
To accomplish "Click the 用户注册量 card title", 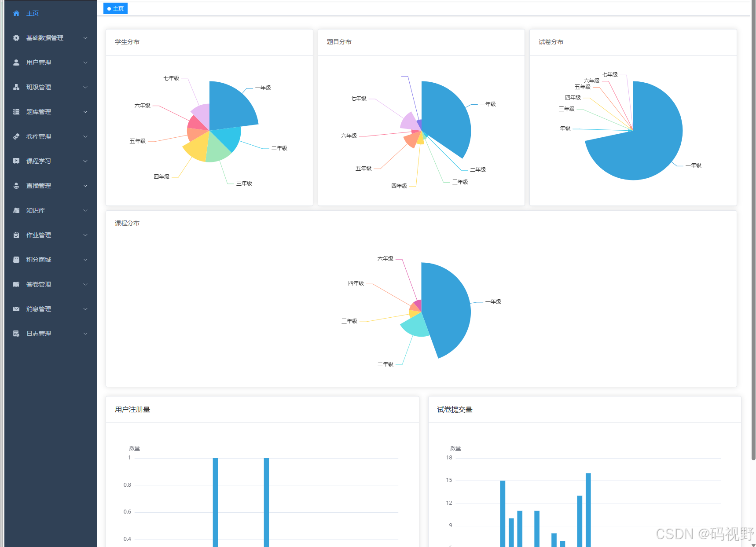I will pos(132,410).
